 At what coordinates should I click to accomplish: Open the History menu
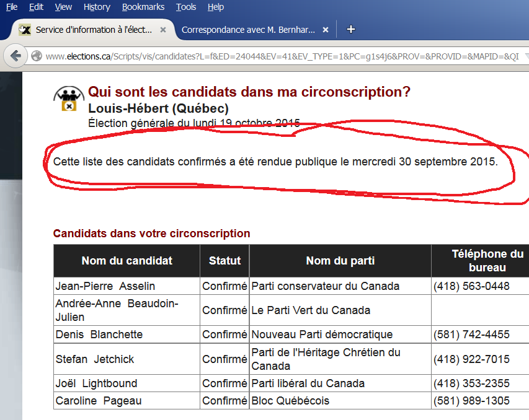pos(97,7)
